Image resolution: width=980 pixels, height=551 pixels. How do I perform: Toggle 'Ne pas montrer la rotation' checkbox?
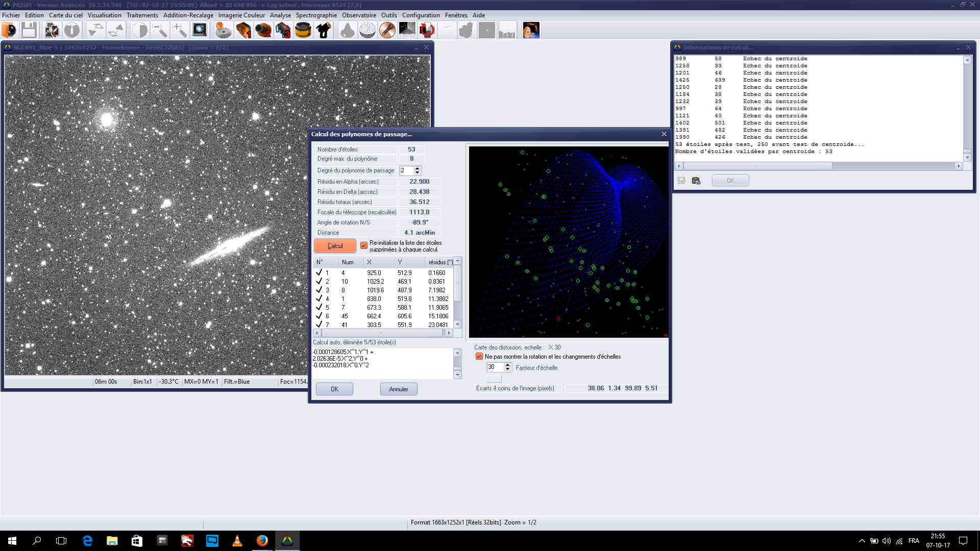point(479,357)
